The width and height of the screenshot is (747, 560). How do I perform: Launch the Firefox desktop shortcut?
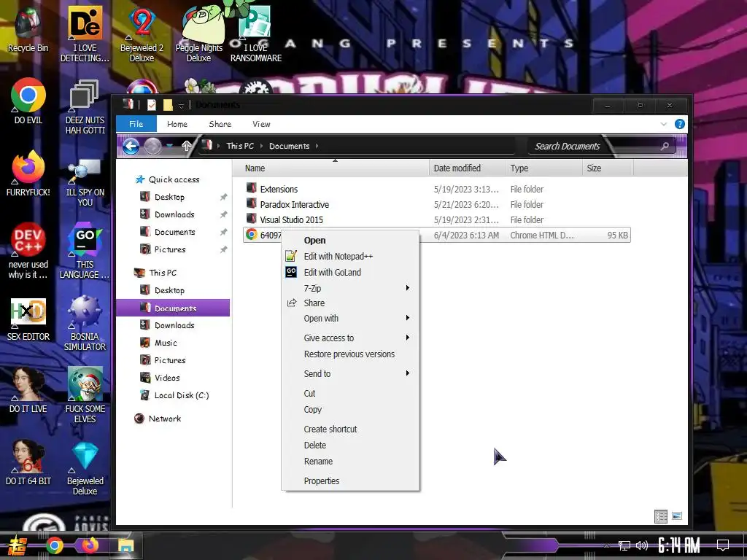28,174
